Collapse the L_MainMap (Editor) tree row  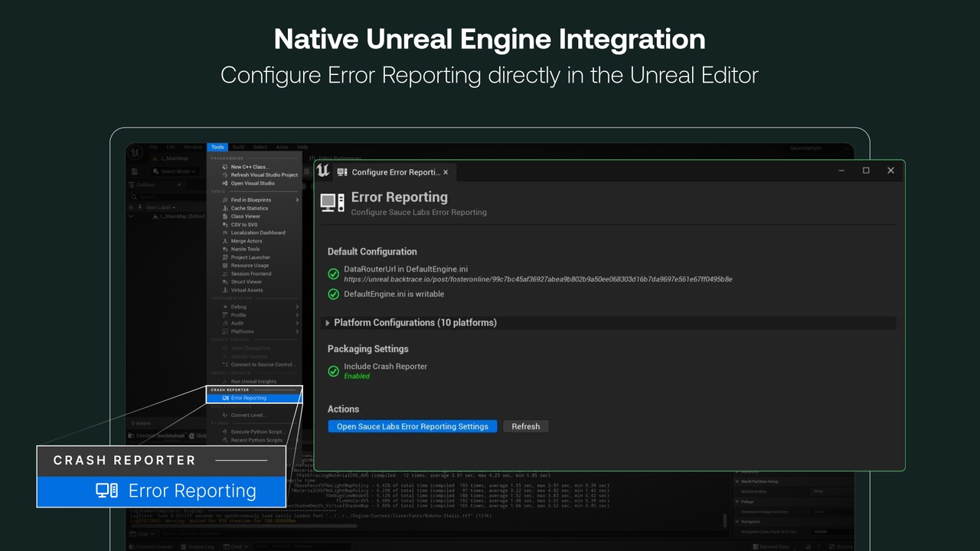[x=131, y=217]
